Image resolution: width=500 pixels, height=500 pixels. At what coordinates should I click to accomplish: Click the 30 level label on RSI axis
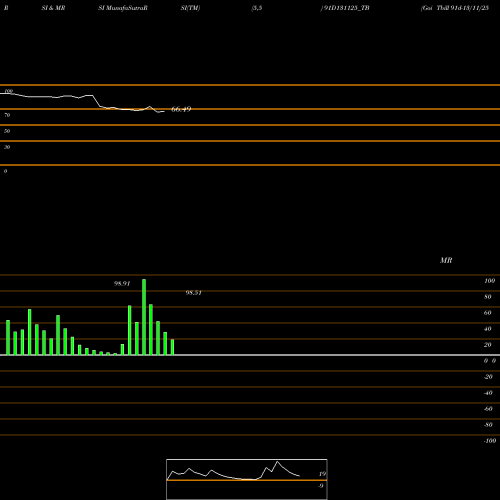(7, 147)
